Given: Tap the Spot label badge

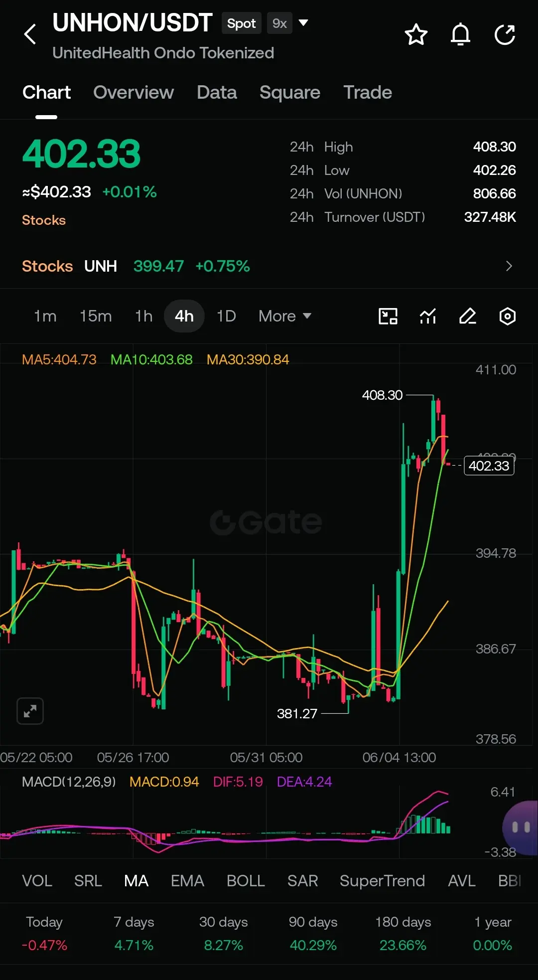Looking at the screenshot, I should pyautogui.click(x=242, y=23).
